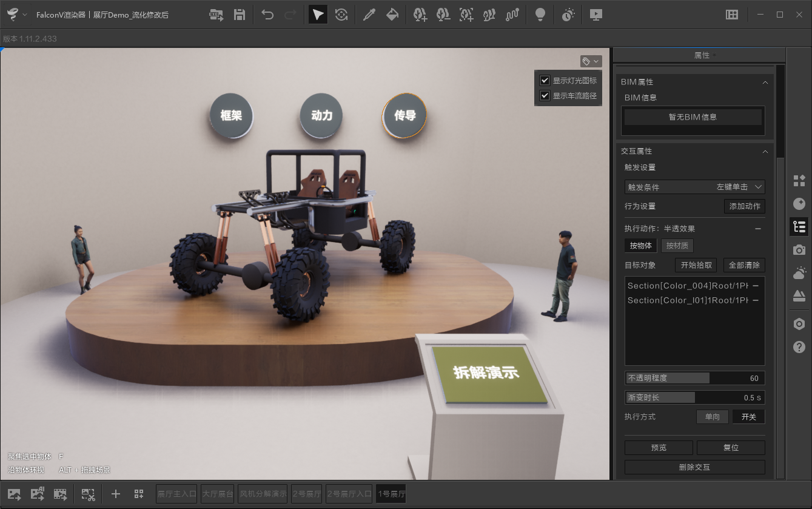Click the 不透明程度 slider
The image size is (812, 509).
click(694, 378)
